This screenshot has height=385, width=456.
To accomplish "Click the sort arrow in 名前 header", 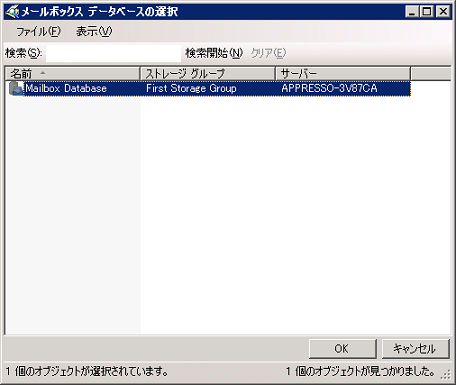I will click(42, 73).
